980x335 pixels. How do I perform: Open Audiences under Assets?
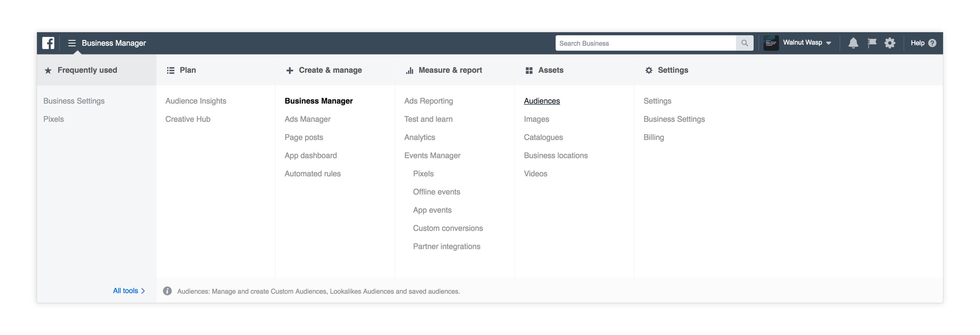tap(542, 101)
